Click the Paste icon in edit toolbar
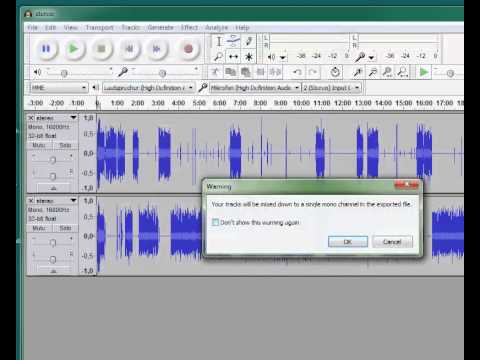 click(x=245, y=72)
